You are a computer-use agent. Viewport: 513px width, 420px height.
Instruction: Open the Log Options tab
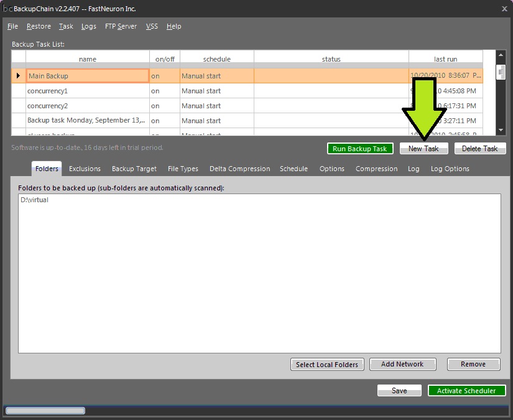(450, 169)
